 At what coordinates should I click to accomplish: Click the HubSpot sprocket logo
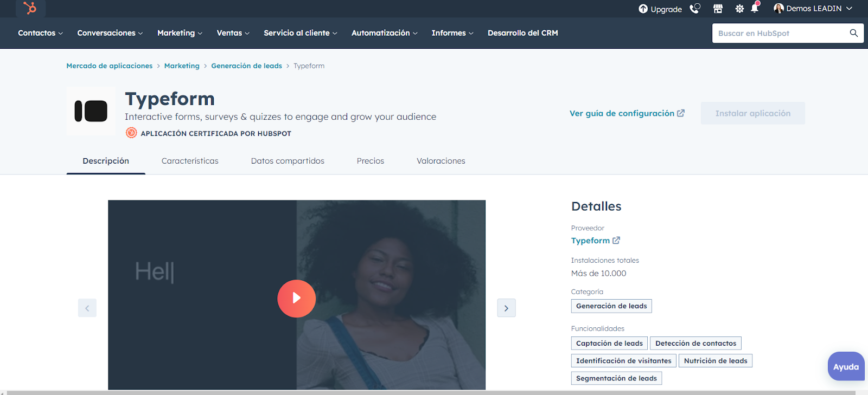tap(30, 8)
